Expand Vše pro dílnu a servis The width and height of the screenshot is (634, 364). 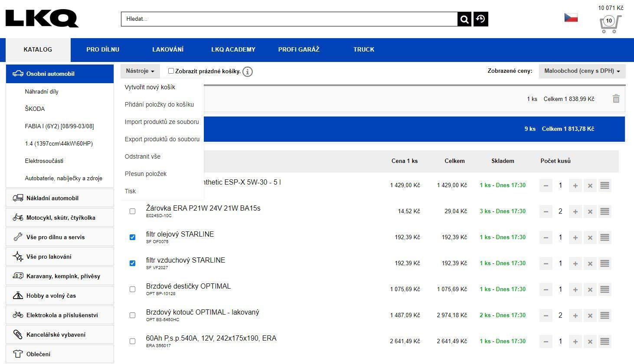(60, 237)
